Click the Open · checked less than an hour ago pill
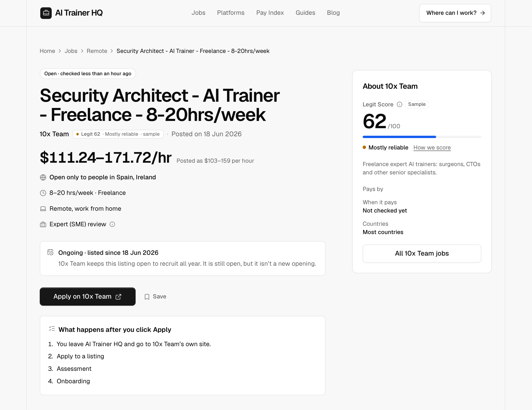The width and height of the screenshot is (532, 410). tap(88, 74)
